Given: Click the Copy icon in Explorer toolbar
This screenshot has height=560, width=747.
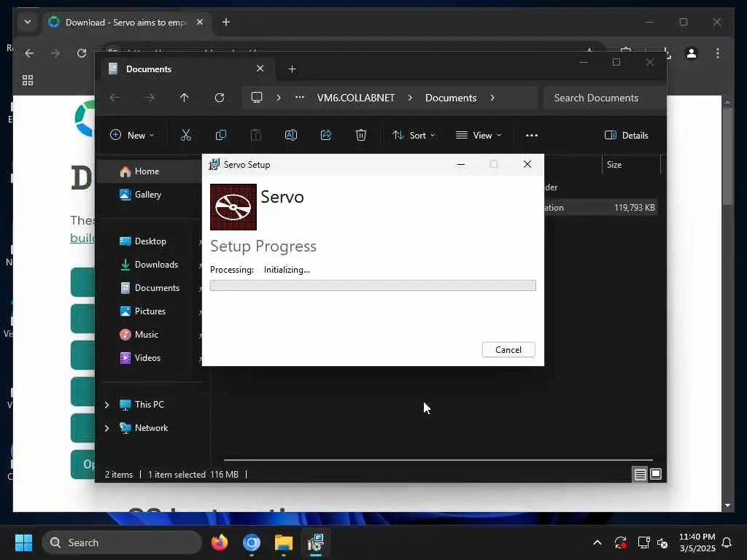Looking at the screenshot, I should coord(220,135).
